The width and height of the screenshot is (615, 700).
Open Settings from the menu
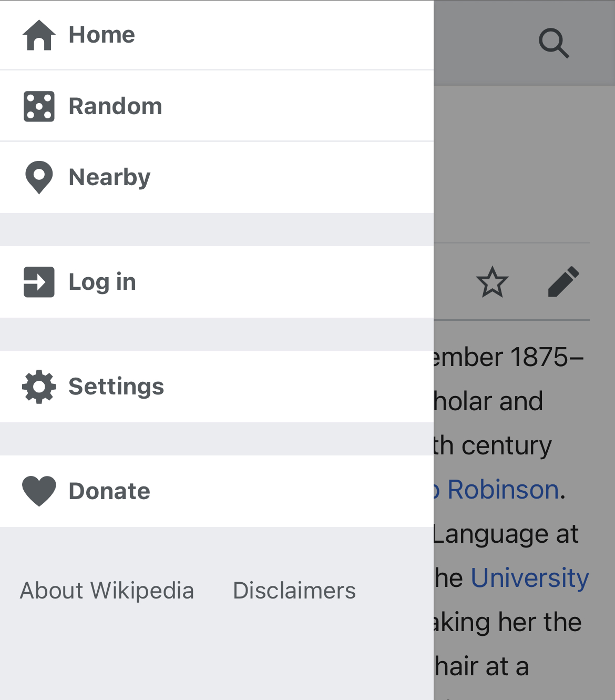coord(116,387)
